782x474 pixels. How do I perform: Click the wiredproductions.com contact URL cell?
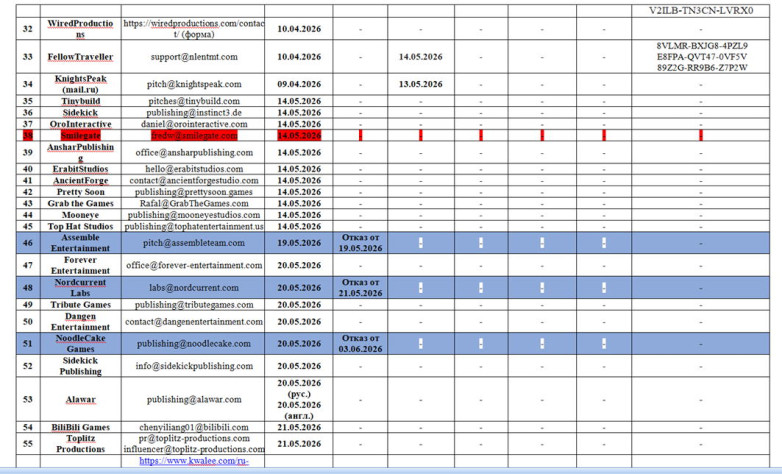[193, 29]
